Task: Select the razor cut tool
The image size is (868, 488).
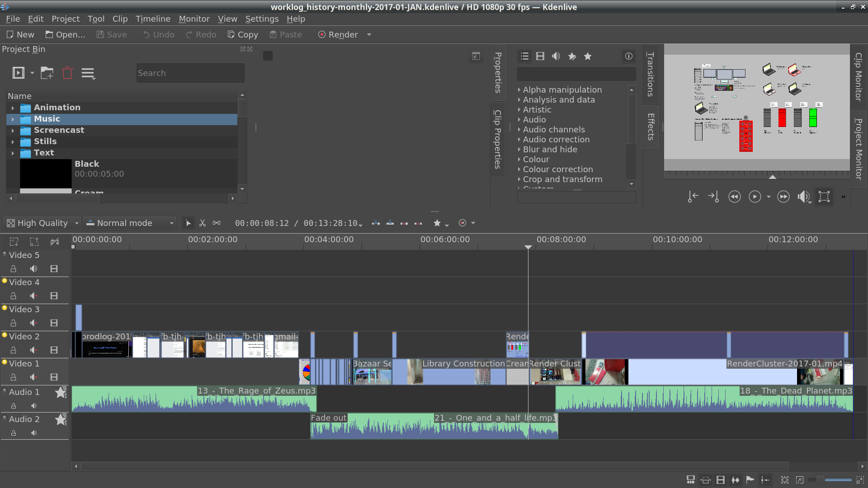Action: pos(203,223)
